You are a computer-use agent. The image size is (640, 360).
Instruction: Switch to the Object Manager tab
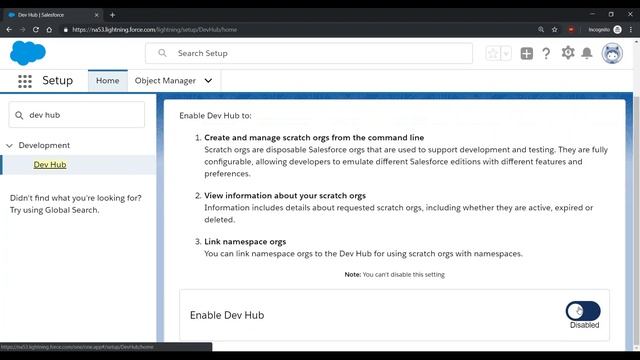pos(165,81)
